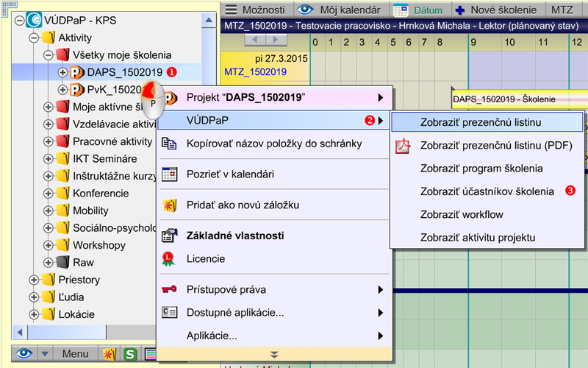Toggle the eye view button in bottom toolbar
588x368 pixels.
click(x=24, y=354)
